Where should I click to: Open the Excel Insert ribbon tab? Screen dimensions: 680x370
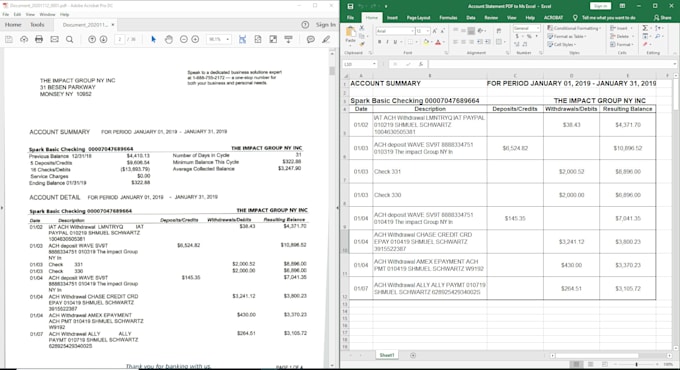click(392, 18)
